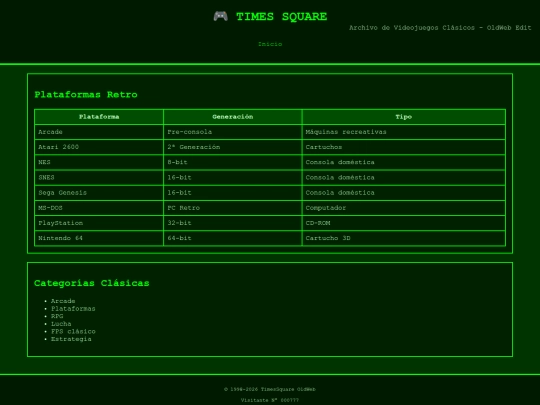Click the Sega Genesis table cell
Screen dimensions: 540x405
pos(99,193)
